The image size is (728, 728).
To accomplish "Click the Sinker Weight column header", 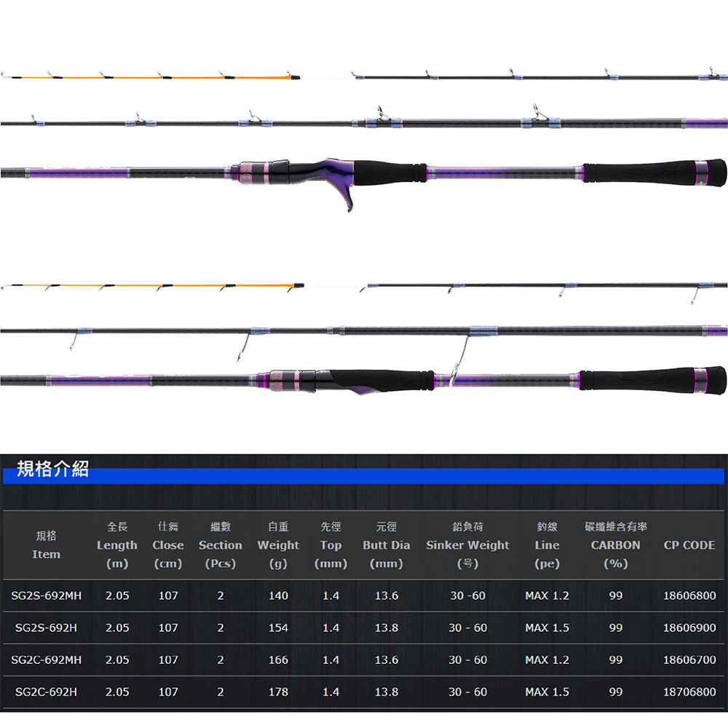I will pyautogui.click(x=467, y=545).
